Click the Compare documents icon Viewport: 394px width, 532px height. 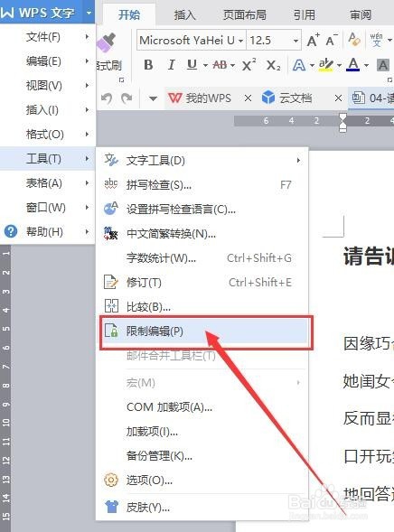[111, 306]
